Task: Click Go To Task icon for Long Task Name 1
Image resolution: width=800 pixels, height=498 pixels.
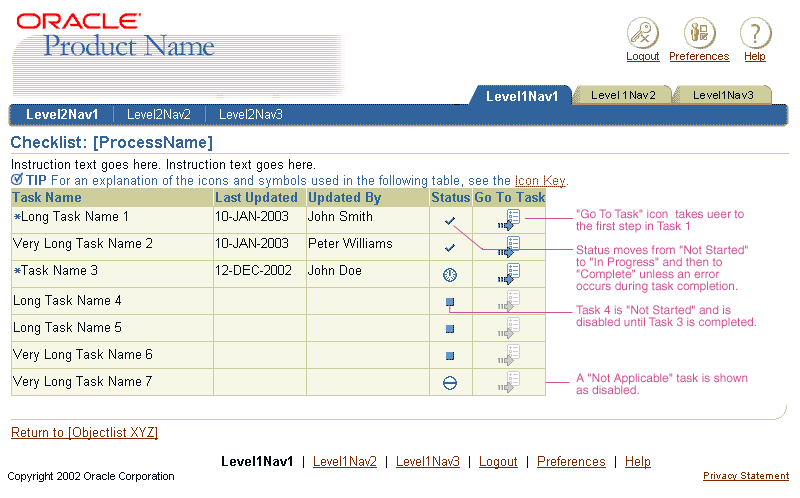Action: [x=509, y=220]
